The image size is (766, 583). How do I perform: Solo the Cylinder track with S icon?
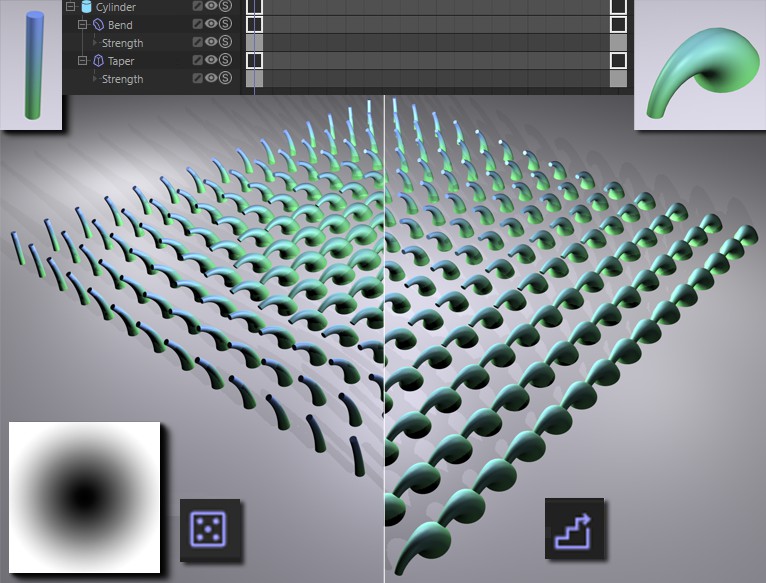225,5
